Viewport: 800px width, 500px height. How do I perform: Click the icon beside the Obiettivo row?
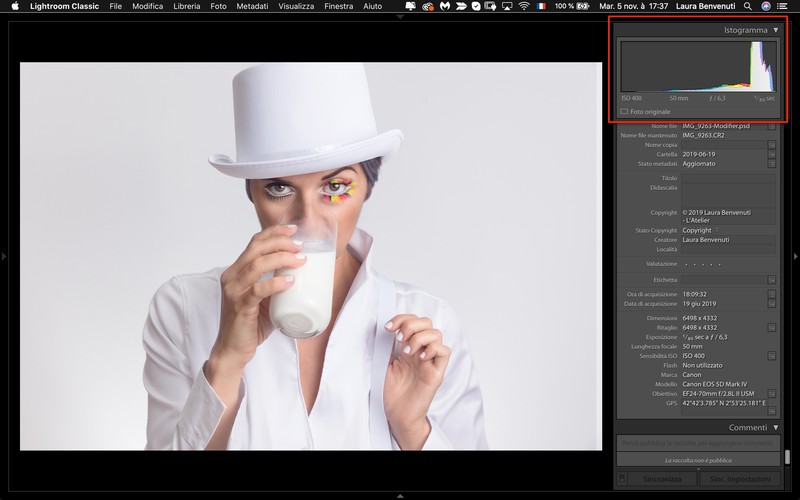pos(772,393)
